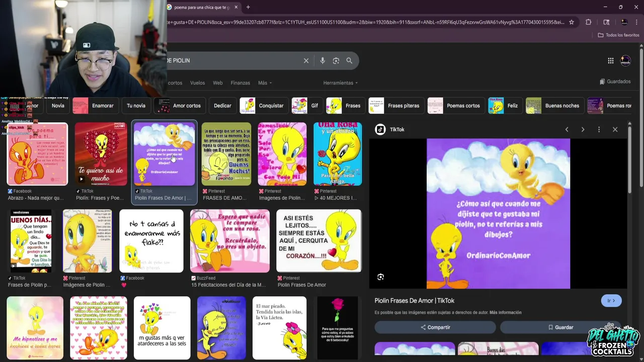Open the Chrome profile avatar in toolbar
644x362 pixels.
[624, 22]
